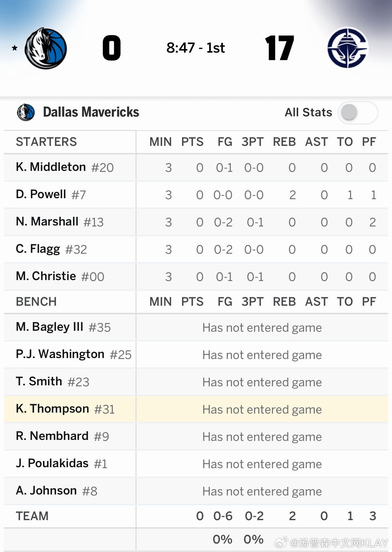Image resolution: width=392 pixels, height=552 pixels.
Task: Open M. Bagley III #35 profile
Action: [x=63, y=327]
